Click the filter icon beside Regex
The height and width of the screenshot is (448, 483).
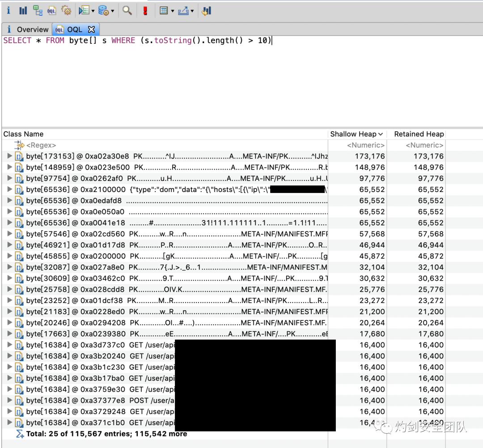(19, 145)
